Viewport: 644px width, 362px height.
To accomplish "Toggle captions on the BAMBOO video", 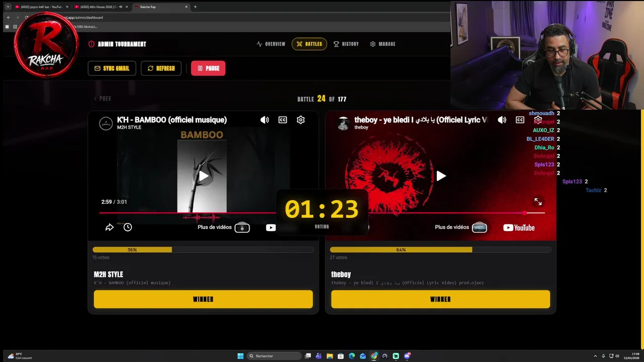I will [283, 120].
